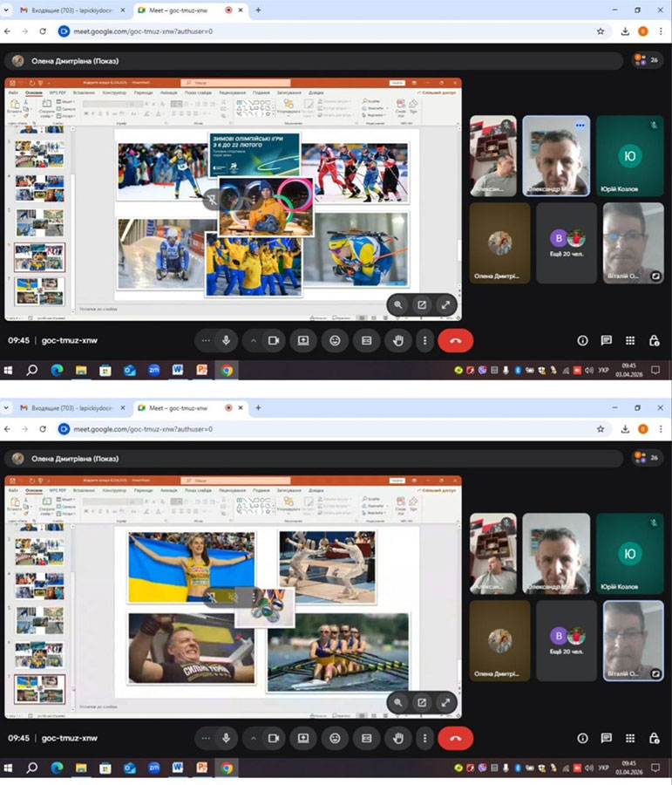This screenshot has height=785, width=672.
Task: Pop out the shared rowing slide presentation
Action: pyautogui.click(x=422, y=702)
